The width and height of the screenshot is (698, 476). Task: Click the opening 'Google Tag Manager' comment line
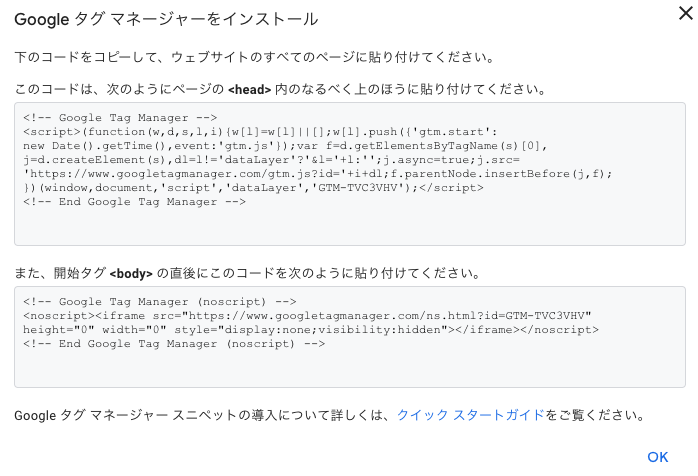click(119, 117)
